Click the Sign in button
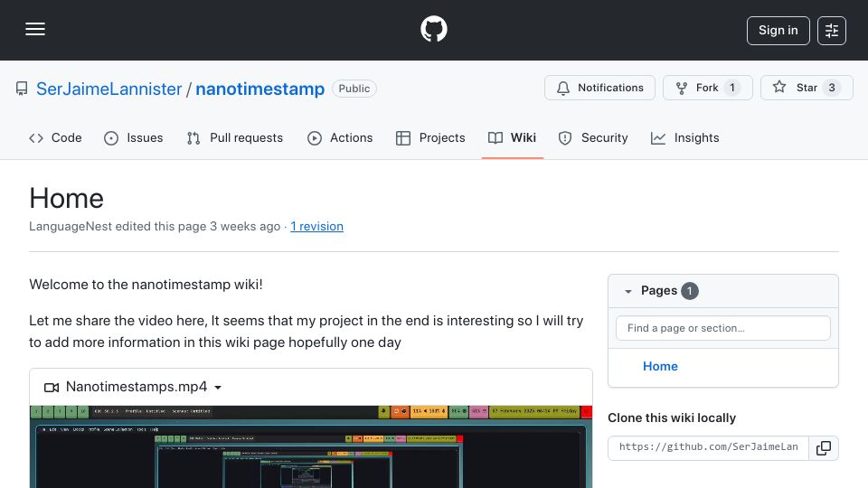 coord(778,31)
